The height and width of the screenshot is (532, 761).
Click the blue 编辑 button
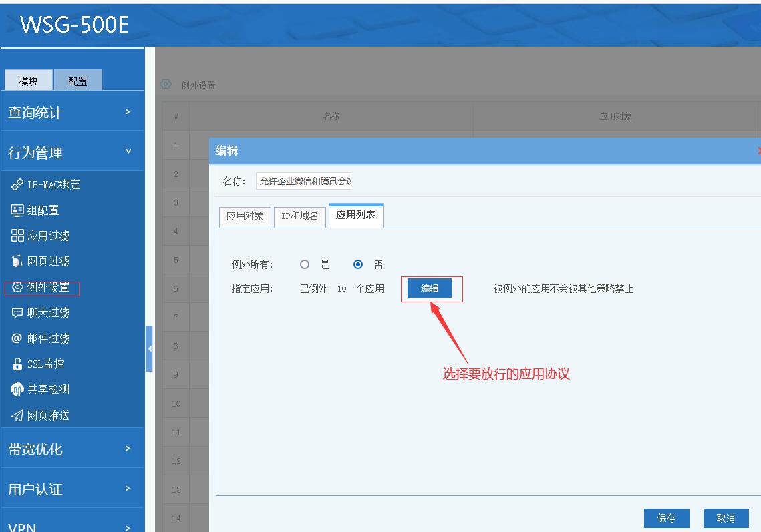tap(430, 288)
